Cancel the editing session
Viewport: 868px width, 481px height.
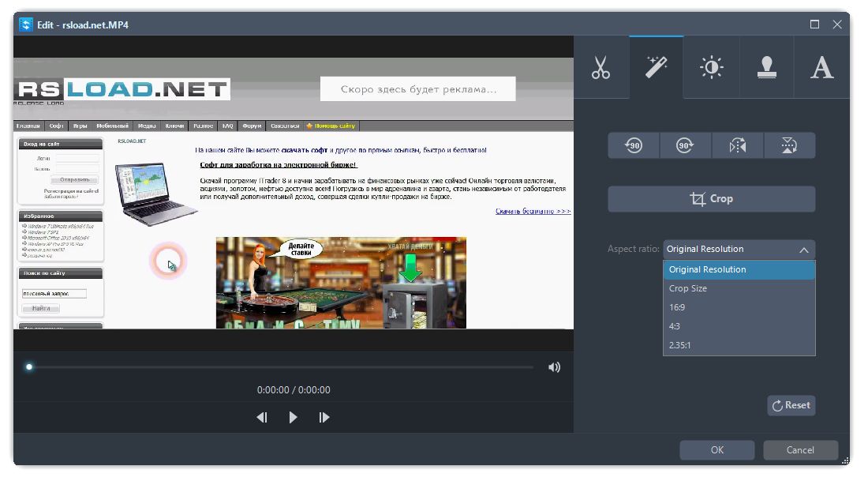[800, 449]
